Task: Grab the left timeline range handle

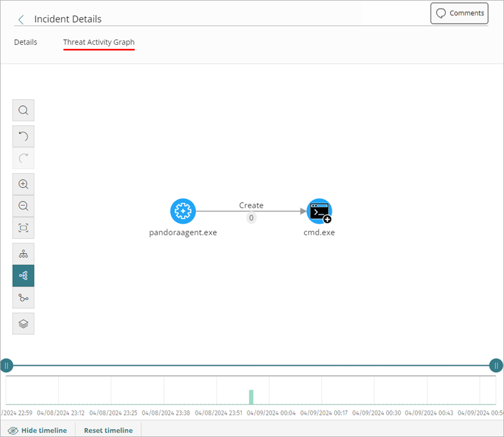Action: [7, 365]
